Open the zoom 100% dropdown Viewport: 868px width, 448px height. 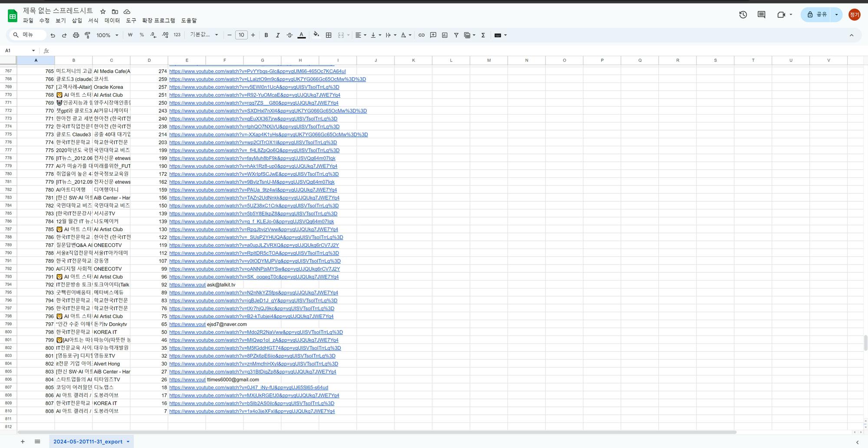click(x=107, y=35)
